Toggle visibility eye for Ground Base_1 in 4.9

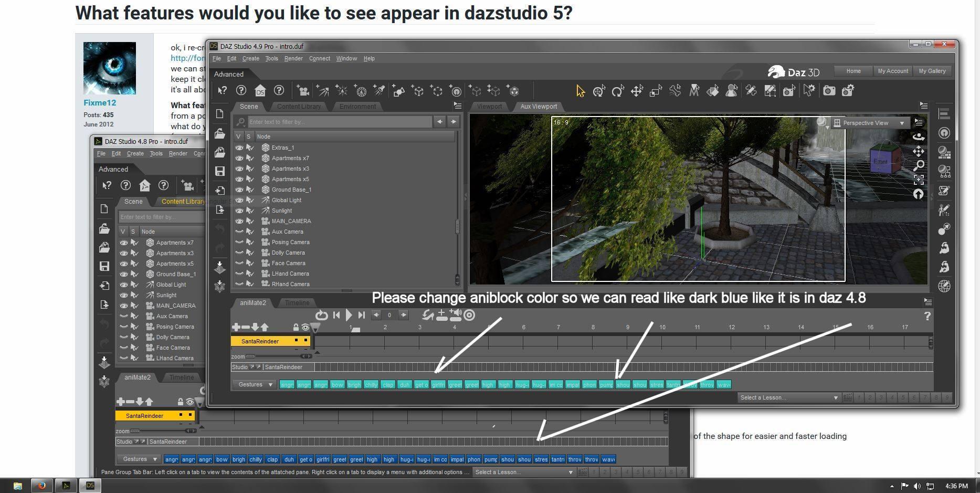coord(239,190)
